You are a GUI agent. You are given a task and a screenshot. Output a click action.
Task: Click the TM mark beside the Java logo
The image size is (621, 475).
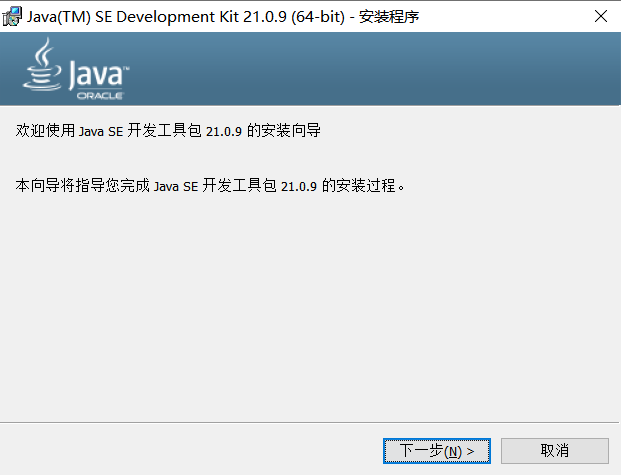(x=126, y=69)
